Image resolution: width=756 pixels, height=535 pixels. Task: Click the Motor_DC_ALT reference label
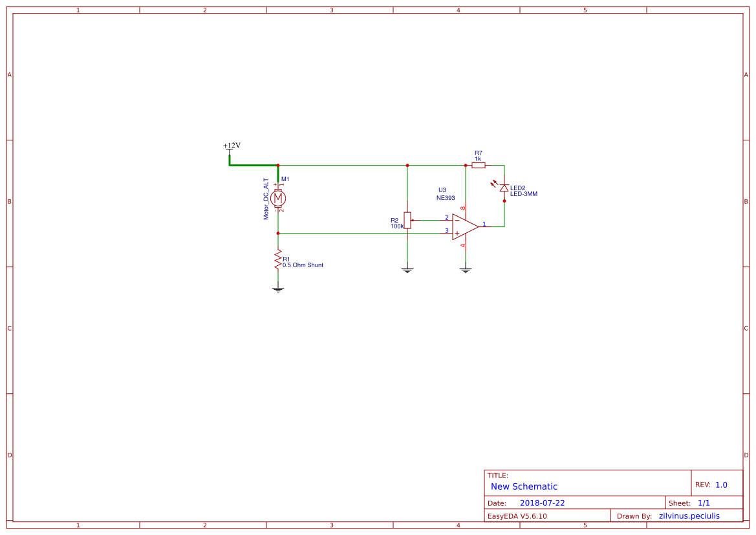pos(266,199)
